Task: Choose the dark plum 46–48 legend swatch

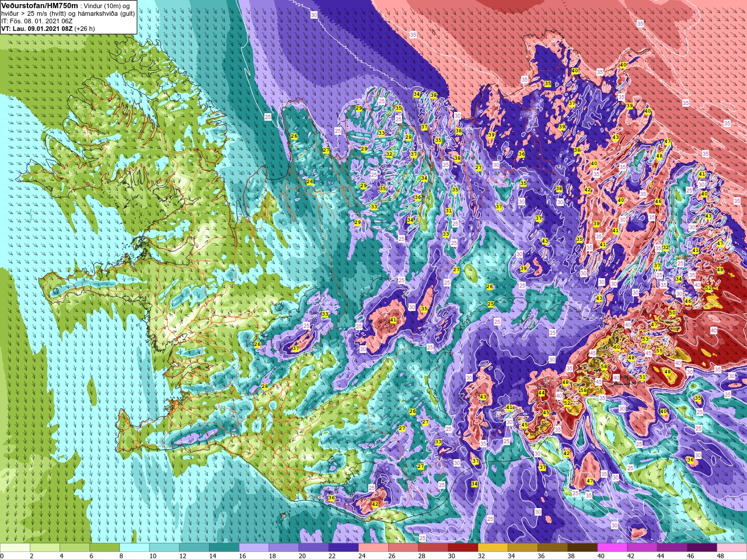Action: pyautogui.click(x=701, y=548)
